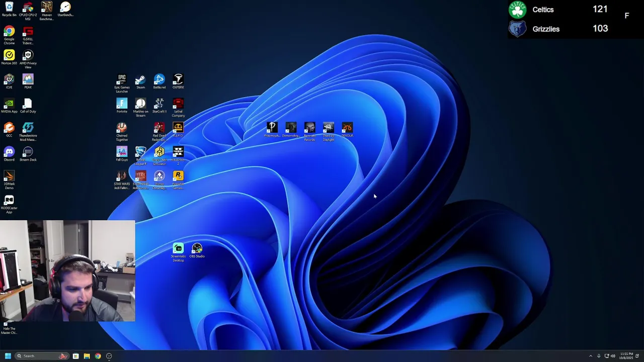Open UserBenchmark desktop shortcut
The height and width of the screenshot is (362, 644).
click(x=65, y=9)
